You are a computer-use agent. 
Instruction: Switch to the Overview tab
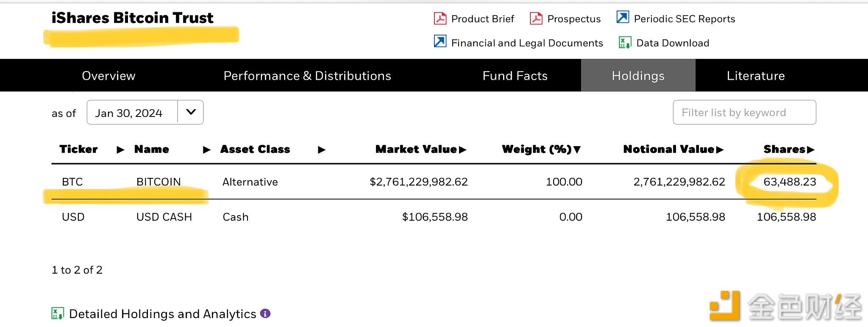coord(108,76)
